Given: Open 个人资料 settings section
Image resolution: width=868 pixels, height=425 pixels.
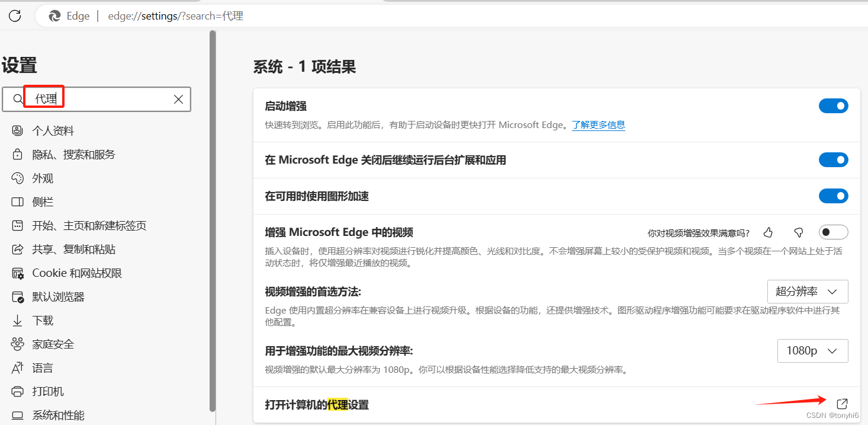Looking at the screenshot, I should click(53, 131).
